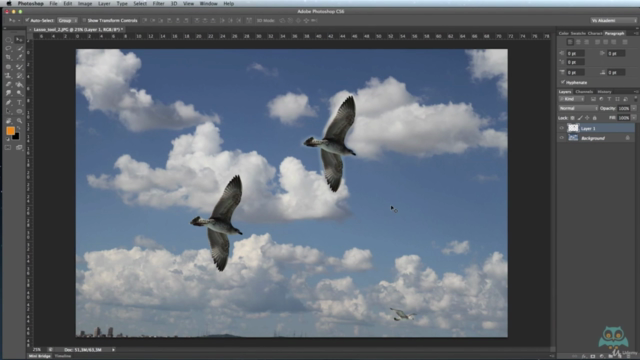Change screen mode in toolbox
Screen dimensions: 640x360
(x=19, y=148)
